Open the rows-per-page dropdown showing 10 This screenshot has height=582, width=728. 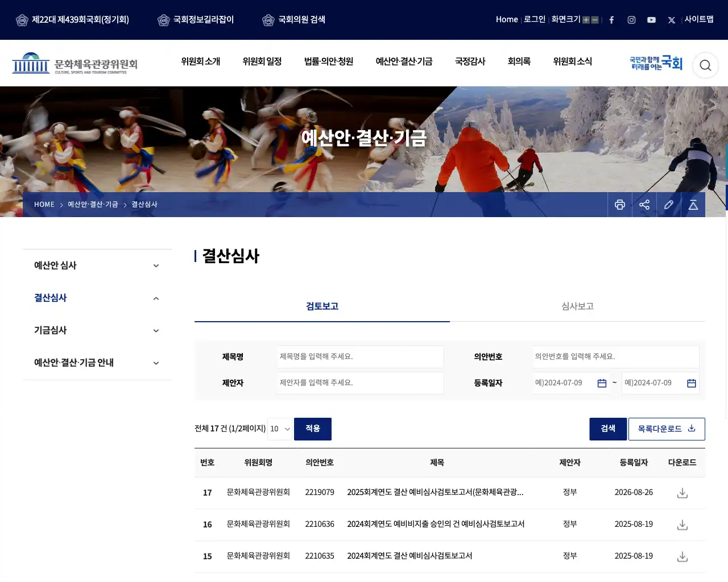280,429
